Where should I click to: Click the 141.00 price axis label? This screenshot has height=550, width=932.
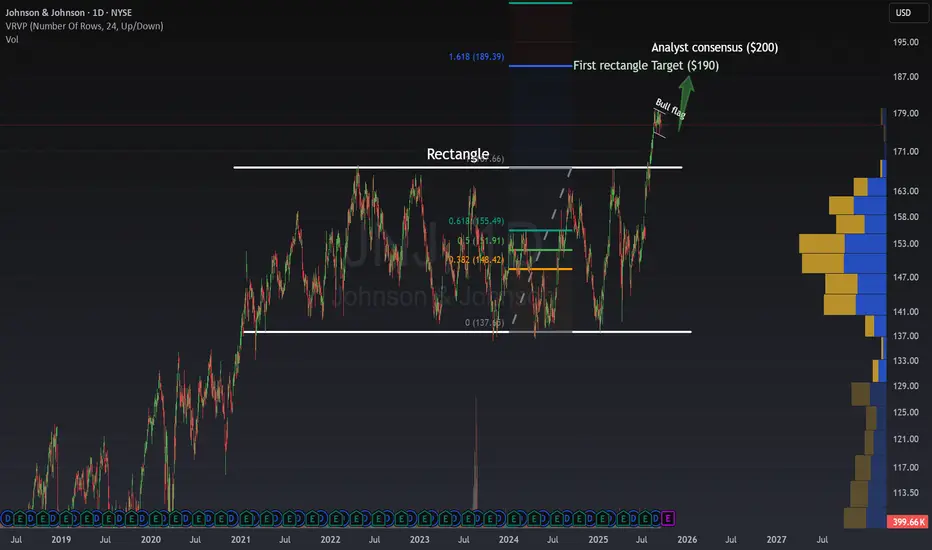pyautogui.click(x=905, y=312)
